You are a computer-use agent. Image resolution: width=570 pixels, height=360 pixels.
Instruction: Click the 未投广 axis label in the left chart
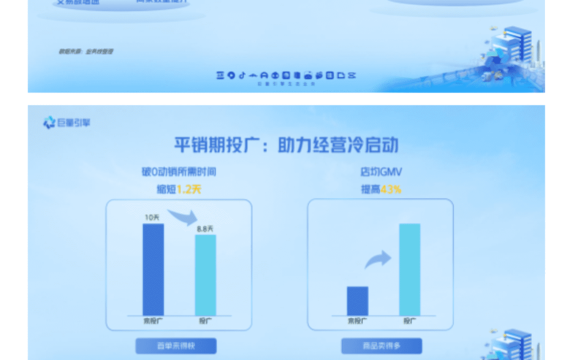pyautogui.click(x=153, y=321)
